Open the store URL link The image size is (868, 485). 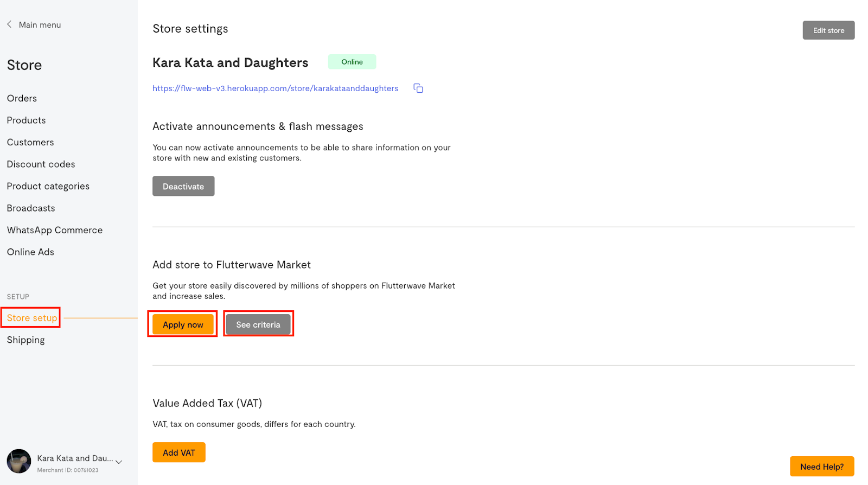(x=275, y=88)
